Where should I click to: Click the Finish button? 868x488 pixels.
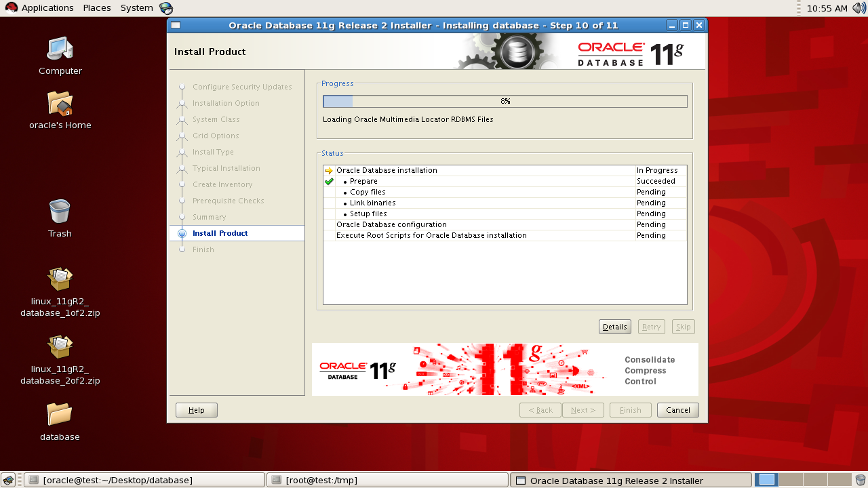[631, 410]
